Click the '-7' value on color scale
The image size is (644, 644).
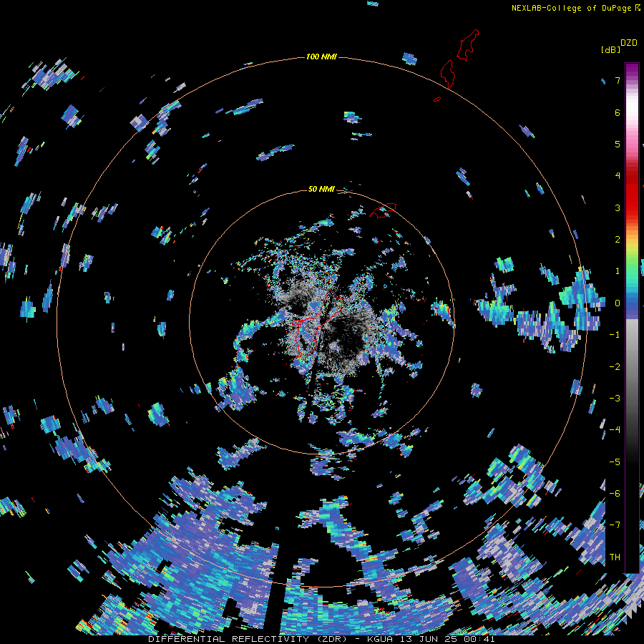click(615, 525)
